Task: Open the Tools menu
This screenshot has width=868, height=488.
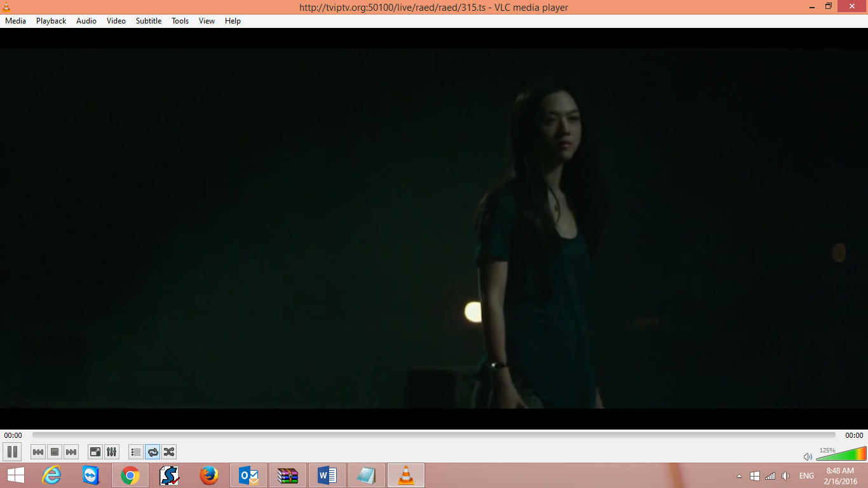Action: [180, 21]
